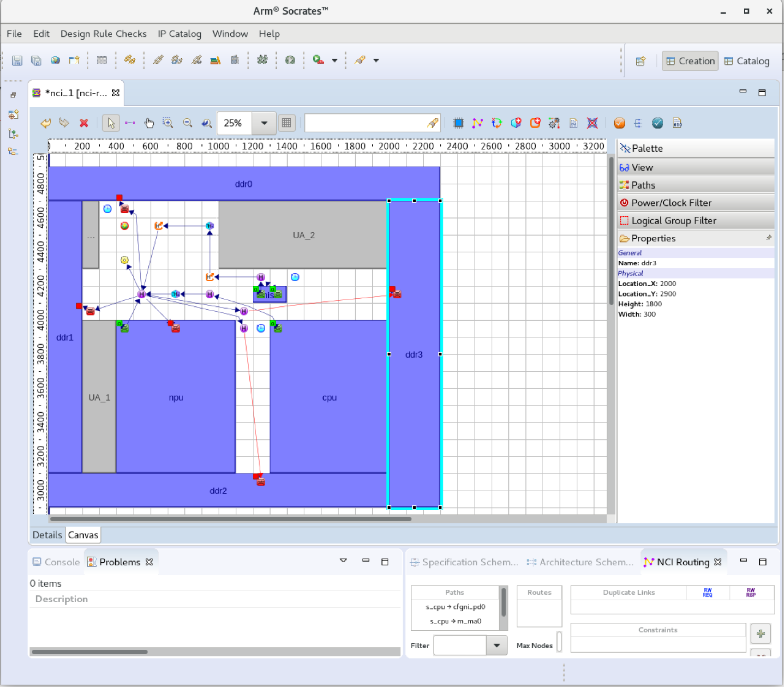
Task: Open the Design Rule Checks menu
Action: pos(104,34)
